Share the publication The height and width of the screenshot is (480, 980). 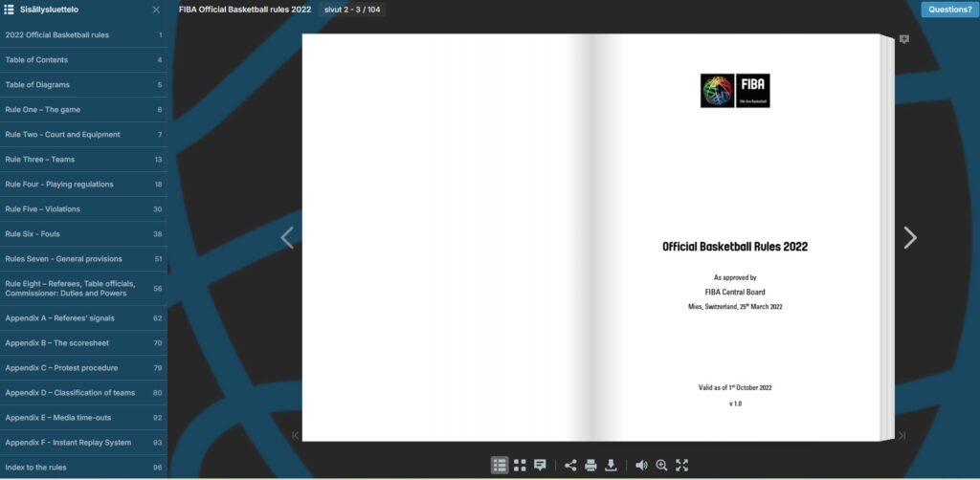tap(570, 465)
